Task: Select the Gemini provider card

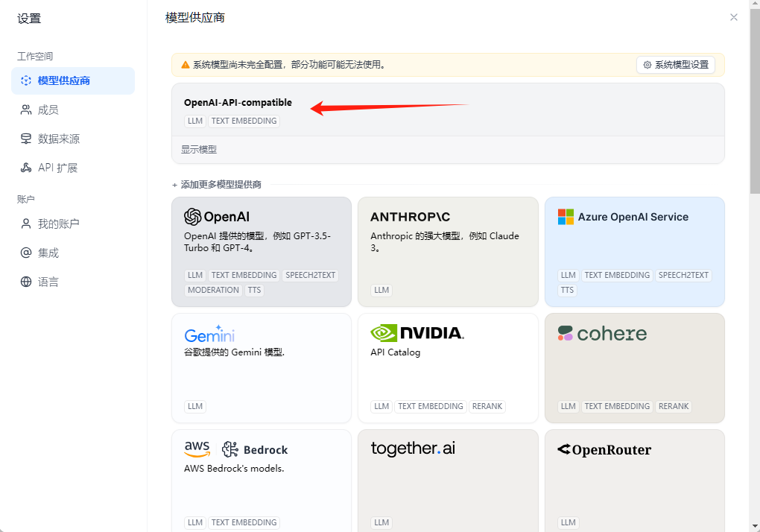Action: coord(262,368)
